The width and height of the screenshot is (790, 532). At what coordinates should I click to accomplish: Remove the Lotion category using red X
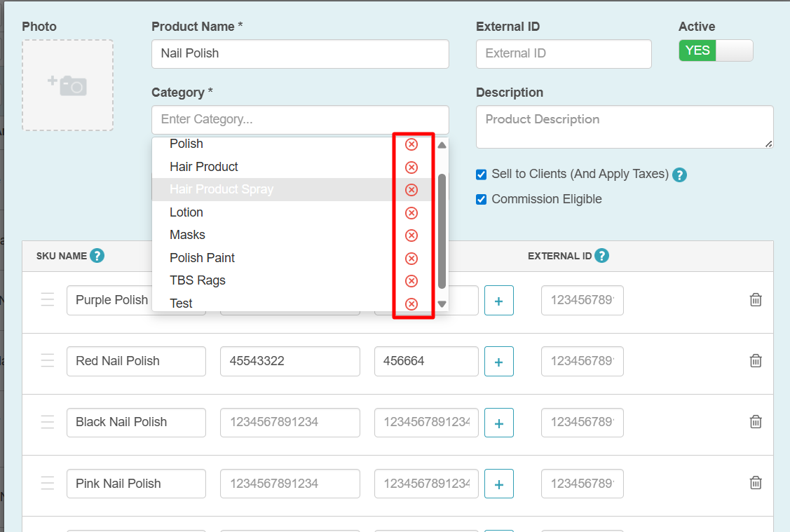[x=411, y=213]
